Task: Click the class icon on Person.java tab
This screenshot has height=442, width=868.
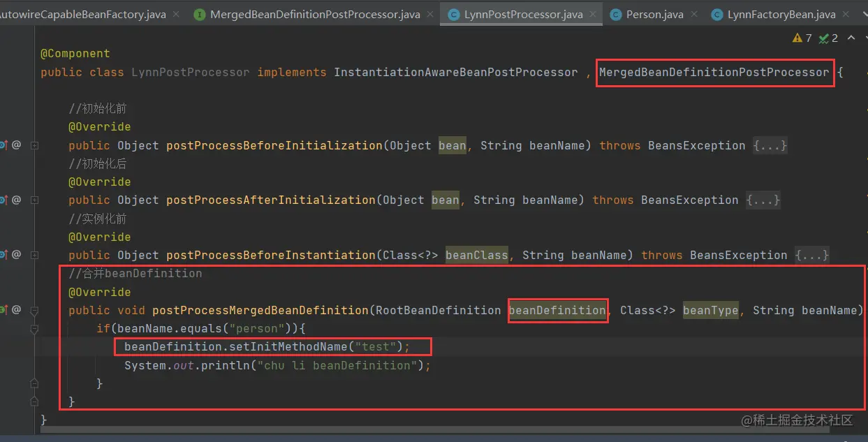Action: [x=616, y=14]
